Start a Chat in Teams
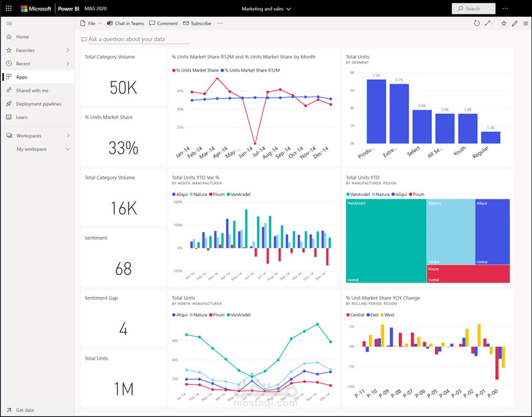This screenshot has height=417, width=532. (x=125, y=23)
